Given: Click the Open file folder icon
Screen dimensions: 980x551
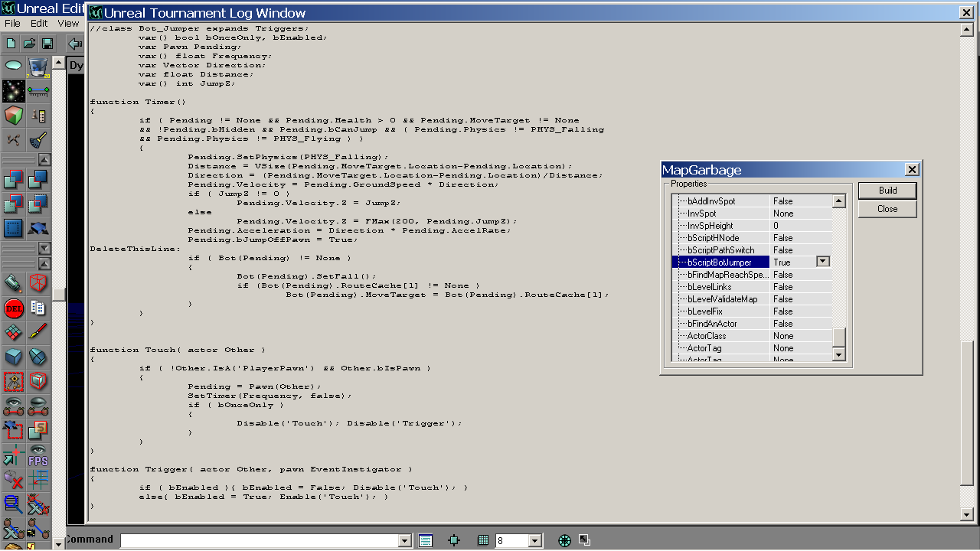Looking at the screenshot, I should pyautogui.click(x=29, y=44).
